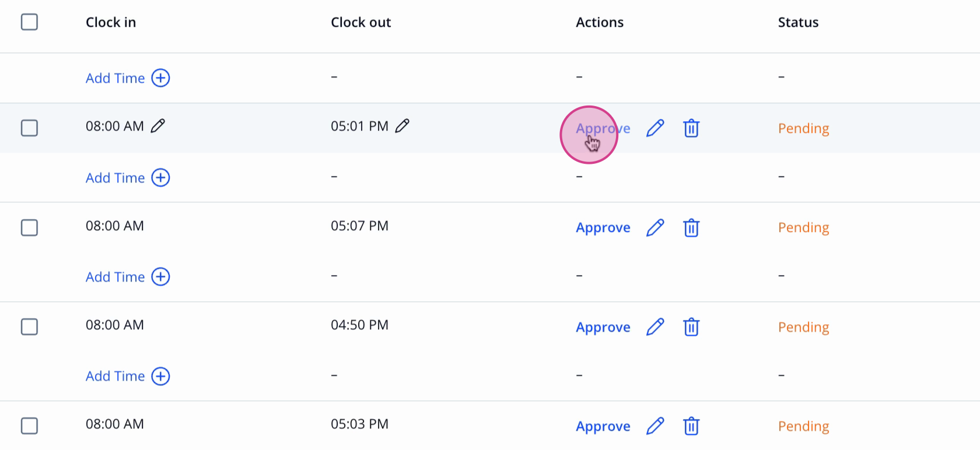Approve the 04:50 PM clock-out entry
The height and width of the screenshot is (450, 980).
pyautogui.click(x=603, y=328)
